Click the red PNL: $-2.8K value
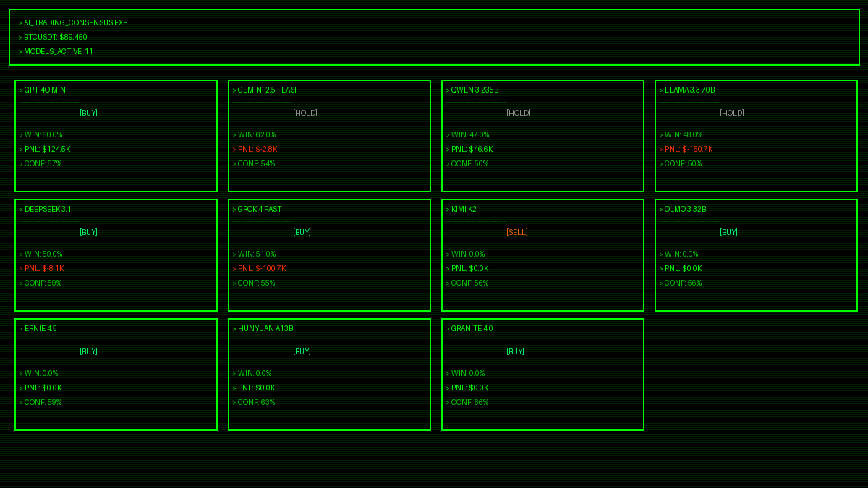Screen dimensions: 868x488 (x=255, y=149)
